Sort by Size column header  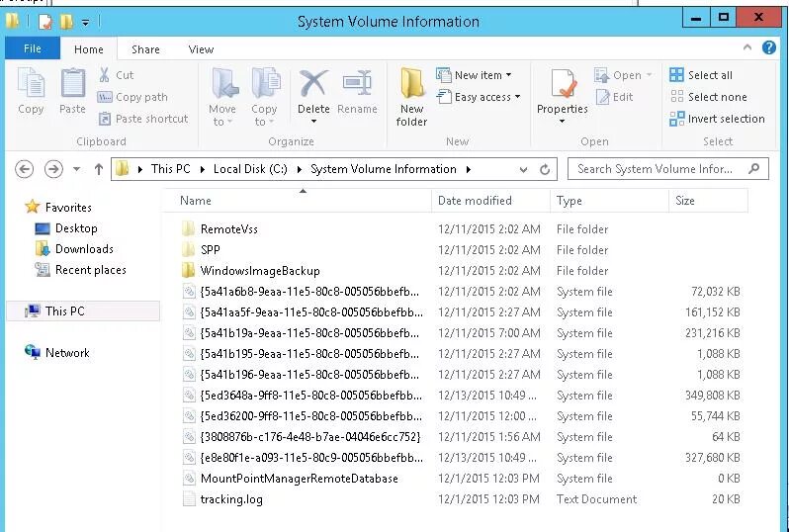click(x=709, y=201)
